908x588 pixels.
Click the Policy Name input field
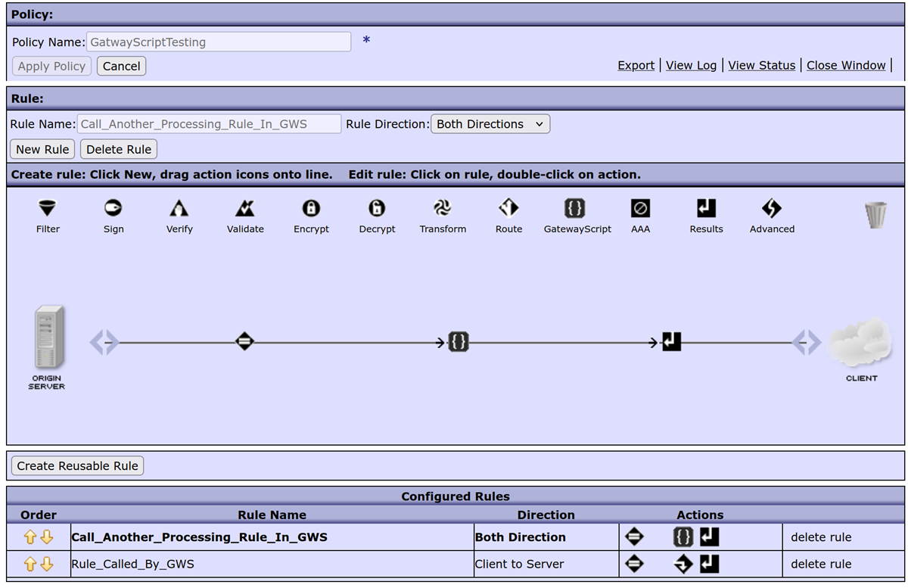[219, 42]
